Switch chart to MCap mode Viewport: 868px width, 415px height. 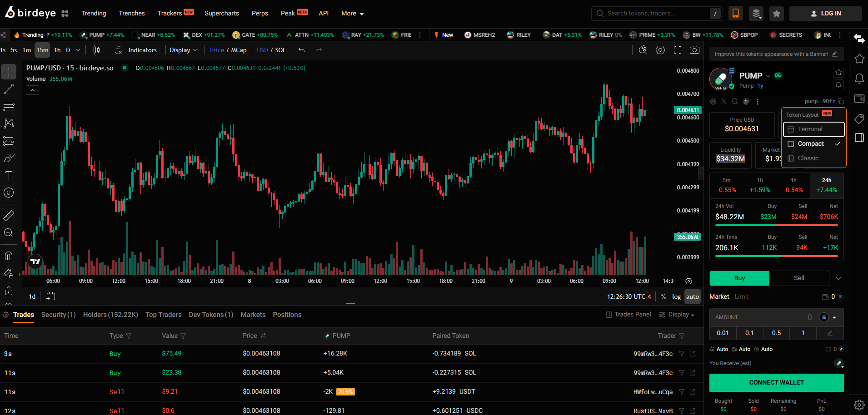(x=239, y=50)
